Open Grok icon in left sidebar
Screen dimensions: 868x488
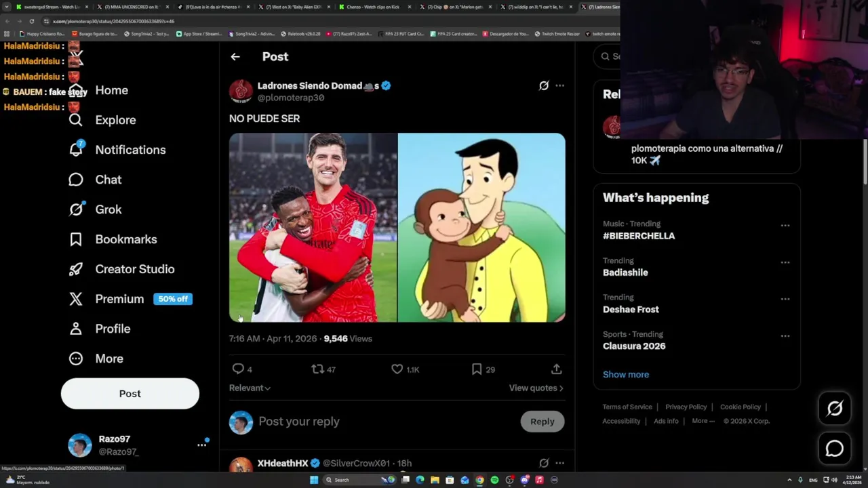[x=76, y=209]
